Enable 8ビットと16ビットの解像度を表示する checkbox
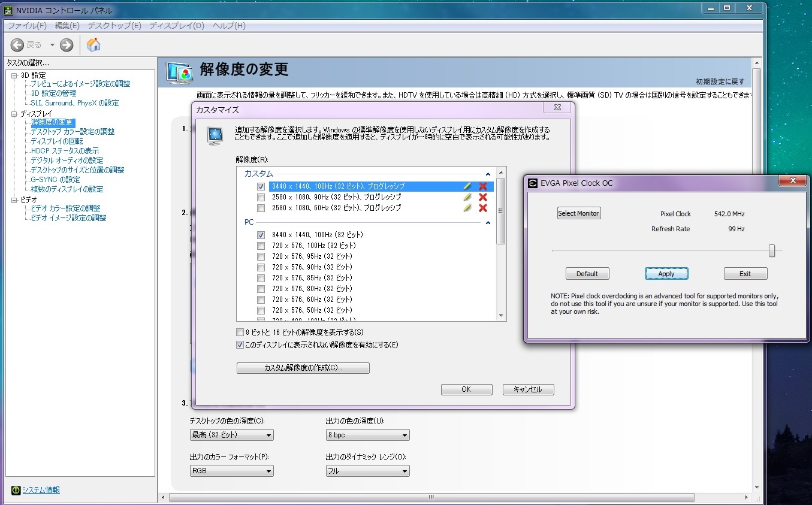Screen dimensions: 812x505 pos(240,332)
